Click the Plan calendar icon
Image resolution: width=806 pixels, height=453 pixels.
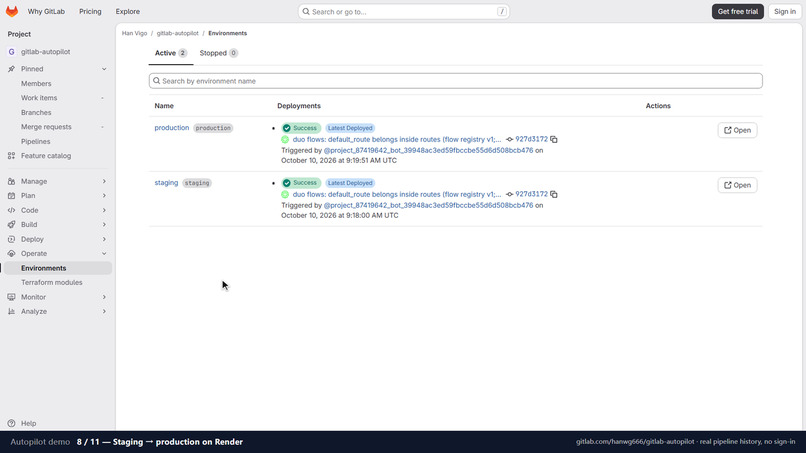click(x=11, y=196)
